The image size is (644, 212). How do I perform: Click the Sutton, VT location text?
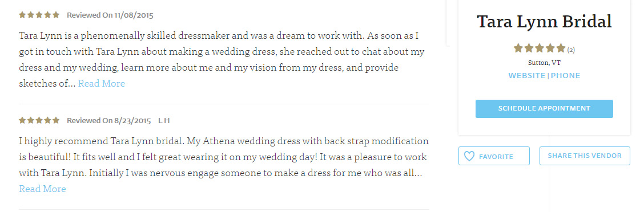pos(544,63)
